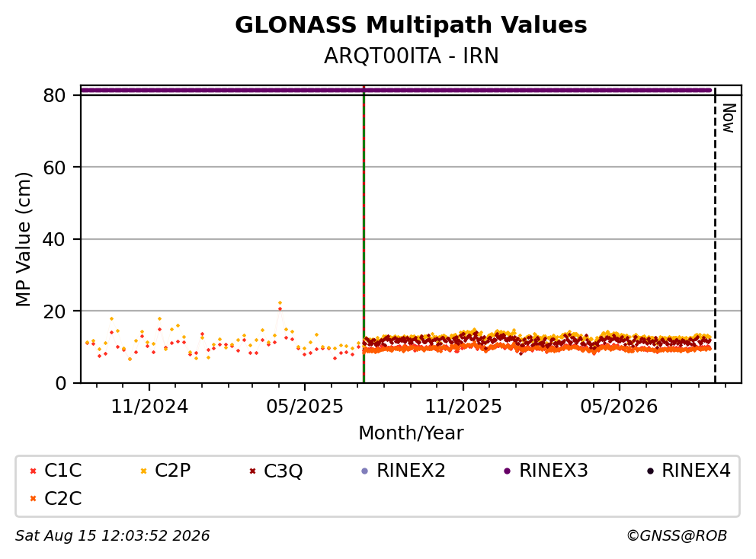Viewport: 756px width, 559px height.
Task: Click the x-axis label '05/2026'
Action: coord(619,407)
